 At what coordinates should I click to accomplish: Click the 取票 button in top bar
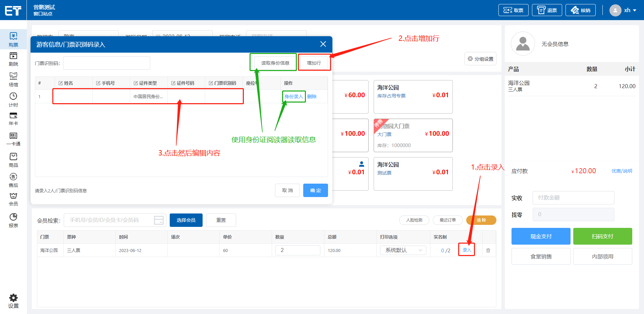513,10
